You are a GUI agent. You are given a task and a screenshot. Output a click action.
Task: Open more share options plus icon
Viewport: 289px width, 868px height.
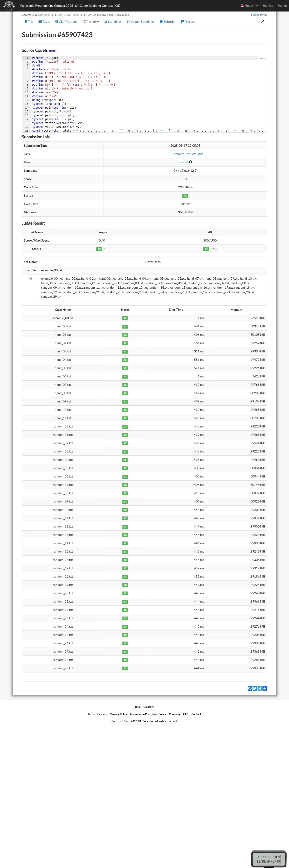coord(265,688)
